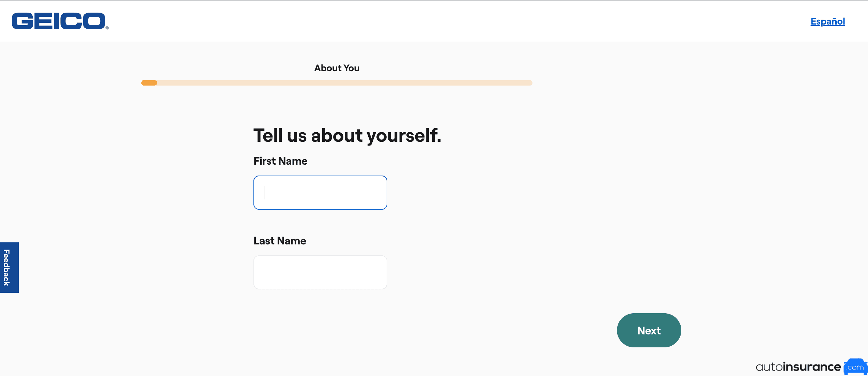The width and height of the screenshot is (868, 376).
Task: Click the letter O in the GEICO logo
Action: [x=94, y=21]
